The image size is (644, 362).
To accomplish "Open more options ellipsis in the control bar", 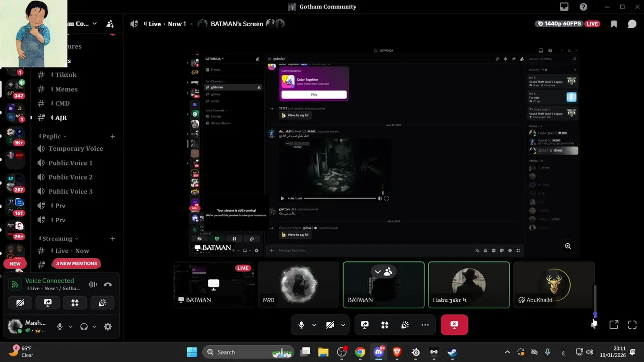I will click(425, 325).
